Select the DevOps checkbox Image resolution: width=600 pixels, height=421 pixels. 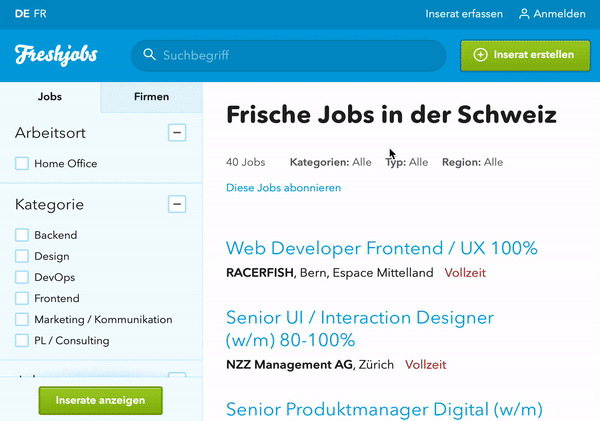pyautogui.click(x=22, y=277)
